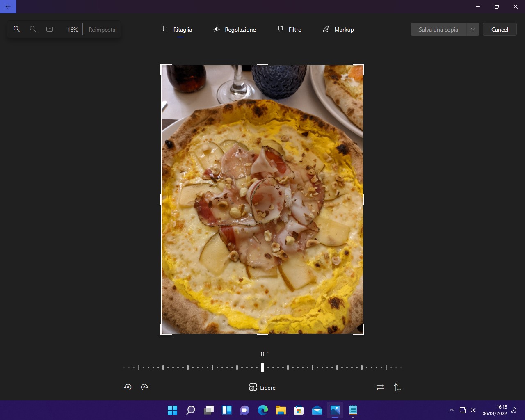Screen dimensions: 525x420
Task: Open Widgets from the taskbar
Action: (227, 410)
